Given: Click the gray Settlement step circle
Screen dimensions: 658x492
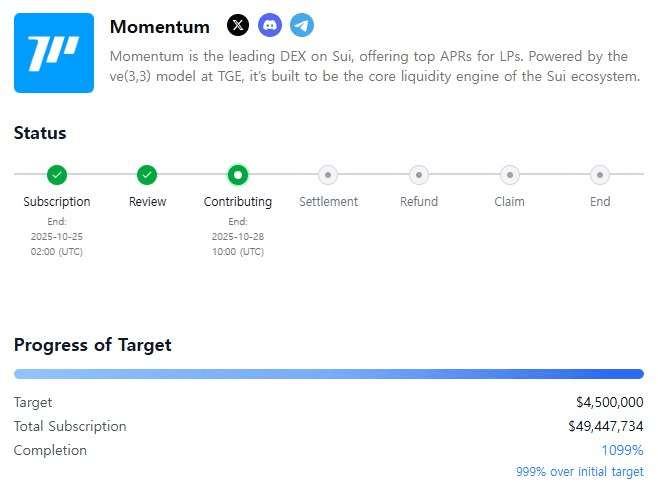Looking at the screenshot, I should click(x=328, y=175).
